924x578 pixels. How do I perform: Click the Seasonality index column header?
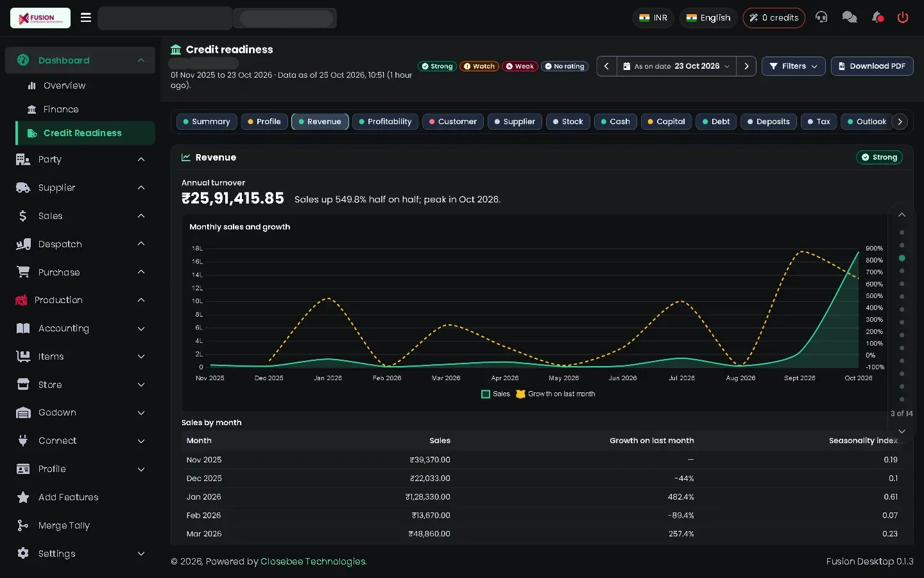[863, 441]
